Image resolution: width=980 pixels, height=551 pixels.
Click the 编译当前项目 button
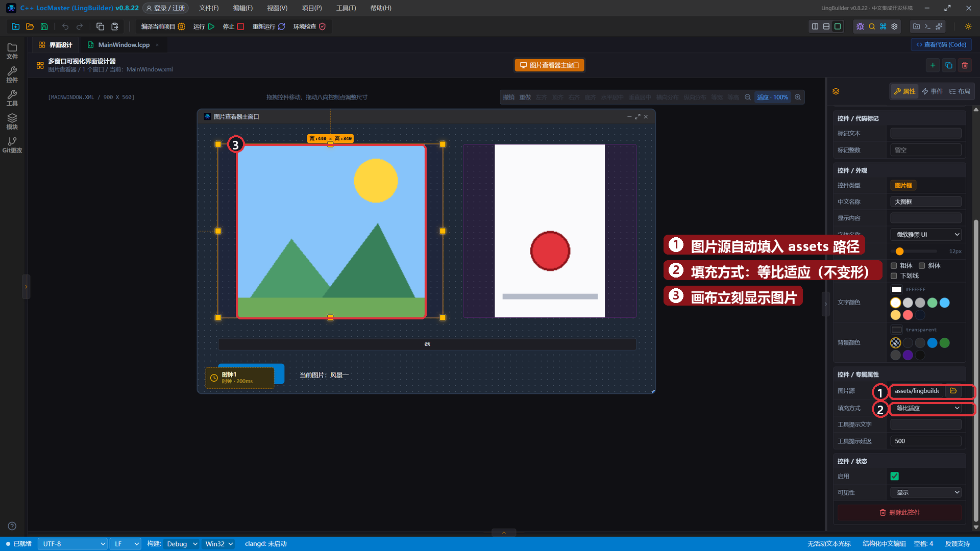[x=163, y=27]
